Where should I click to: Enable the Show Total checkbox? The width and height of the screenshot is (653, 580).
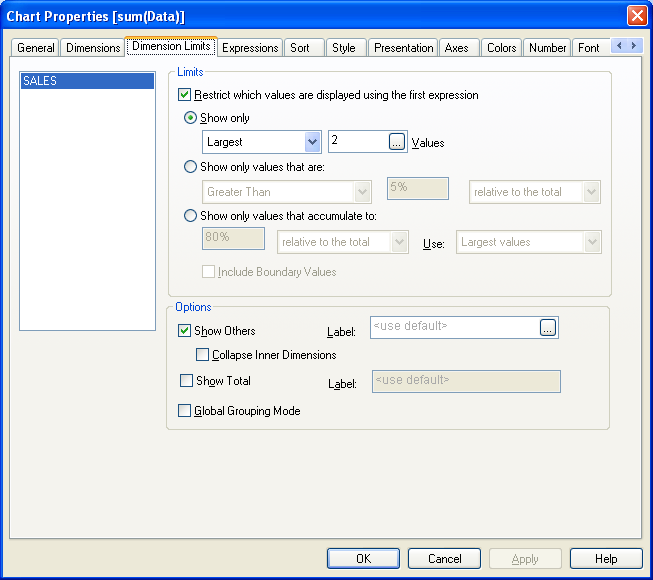(186, 381)
